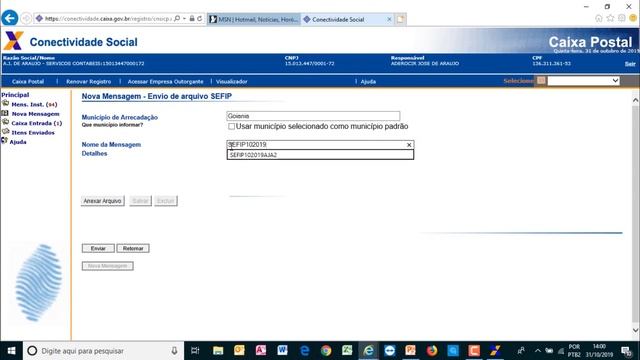Viewport: 640px width, 360px height.
Task: Open Mens. Inst. in sidebar
Action: pos(34,104)
